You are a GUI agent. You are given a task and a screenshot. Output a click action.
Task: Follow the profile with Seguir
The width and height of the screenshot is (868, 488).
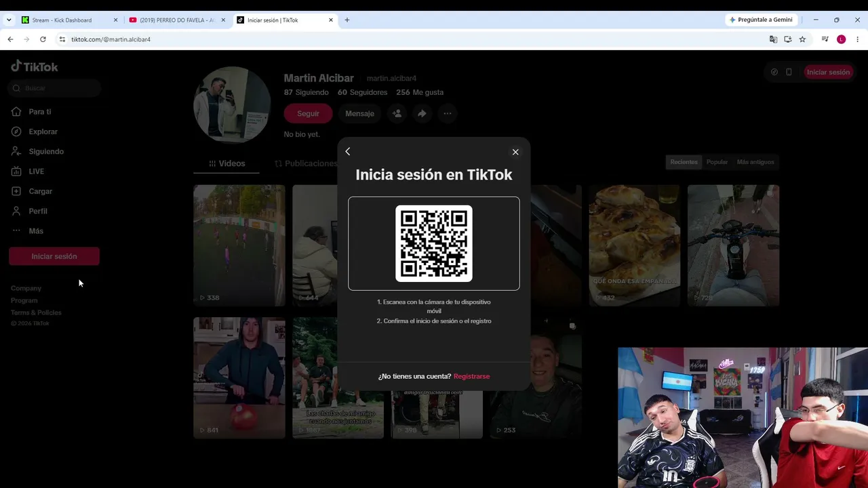point(308,114)
